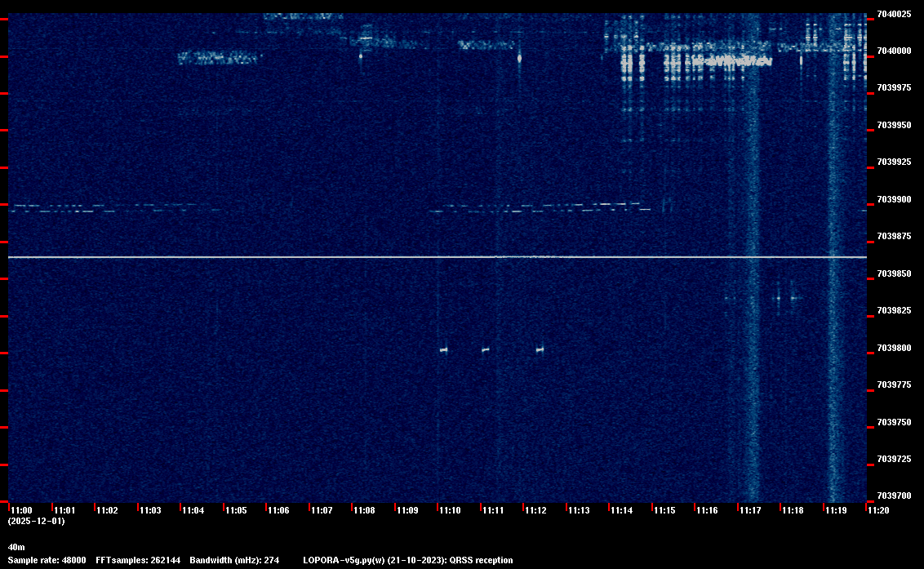Click the 7039900 frequency label
This screenshot has width=924, height=569.
[x=894, y=200]
